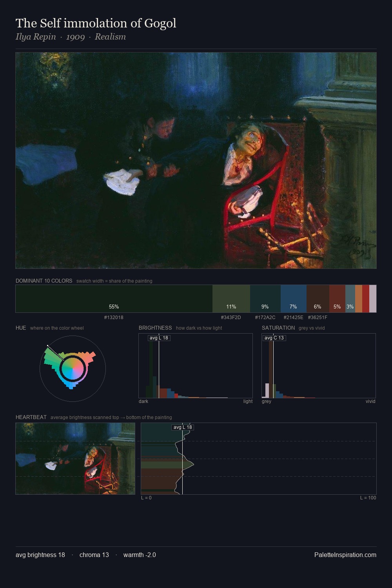Click the "L = 0" axis label
The width and height of the screenshot is (392, 588).
[x=146, y=498]
